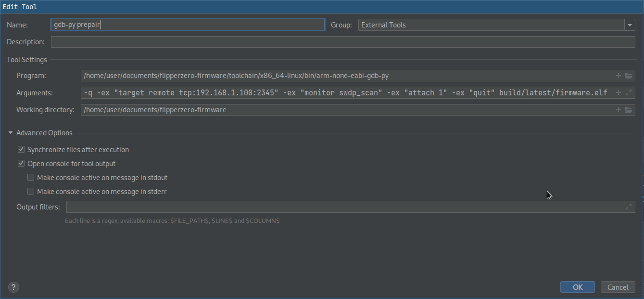Disable Synchronize files after execution
The width and height of the screenshot is (644, 299).
[x=21, y=150]
